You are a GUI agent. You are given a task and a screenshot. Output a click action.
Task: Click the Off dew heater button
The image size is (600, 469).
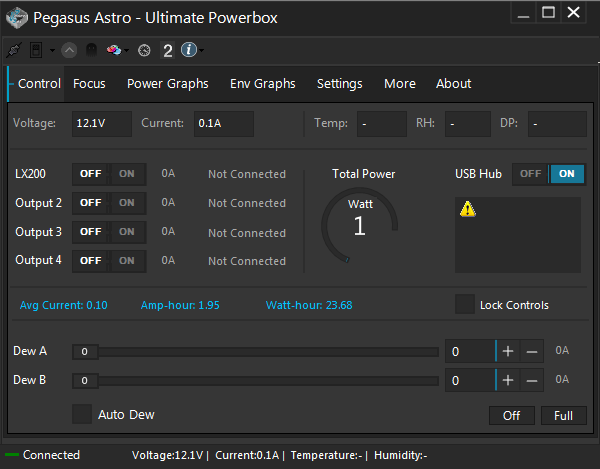(x=512, y=415)
